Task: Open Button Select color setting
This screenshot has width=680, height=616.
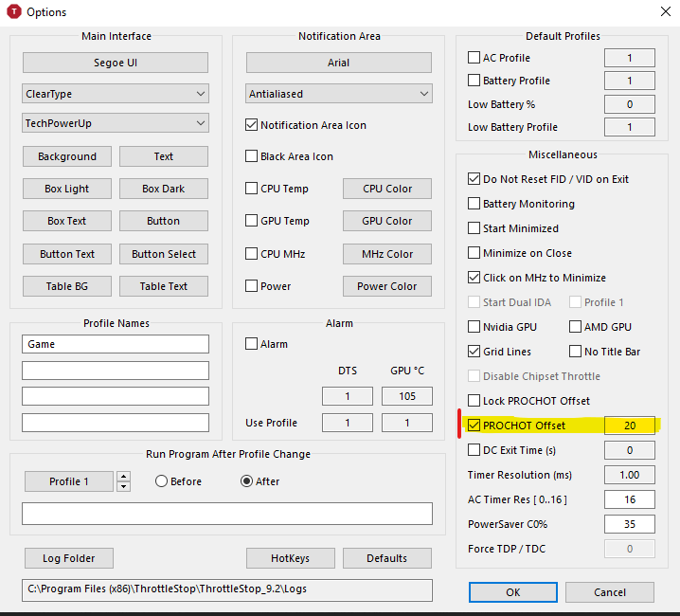Action: pyautogui.click(x=164, y=254)
